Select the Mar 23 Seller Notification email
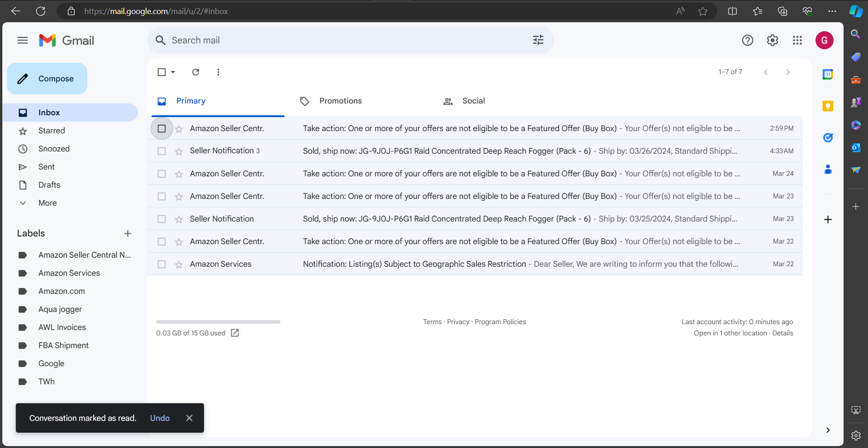Screen dimensions: 868x448 (161, 219)
